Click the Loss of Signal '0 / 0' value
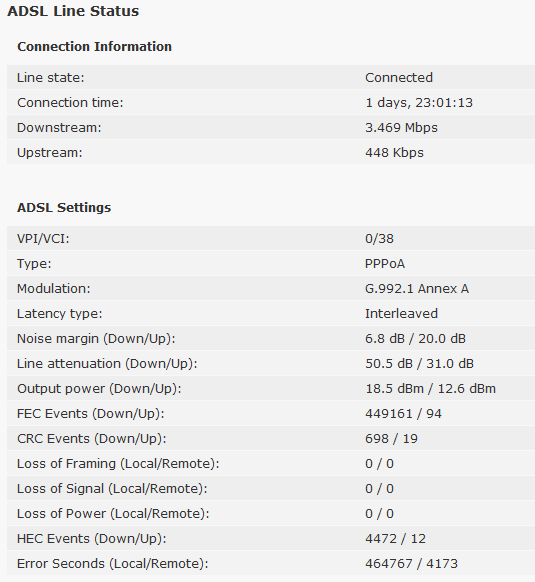Screen dimensions: 535x582 click(379, 489)
